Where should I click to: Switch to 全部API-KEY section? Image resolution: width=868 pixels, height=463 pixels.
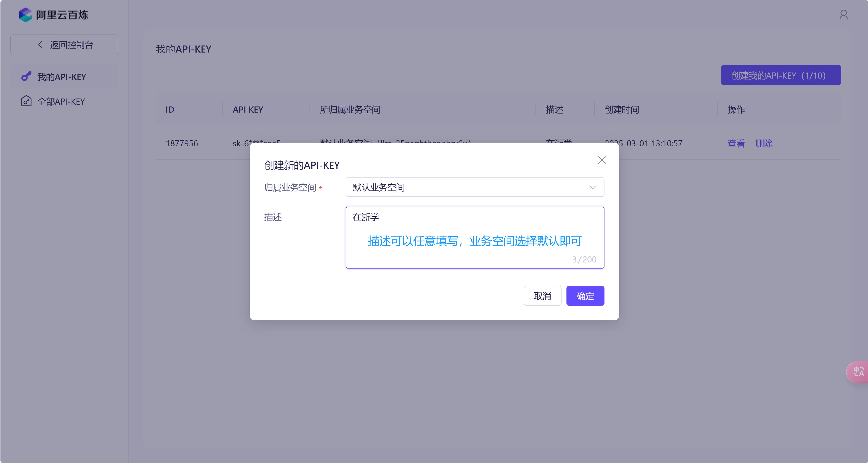pos(61,101)
